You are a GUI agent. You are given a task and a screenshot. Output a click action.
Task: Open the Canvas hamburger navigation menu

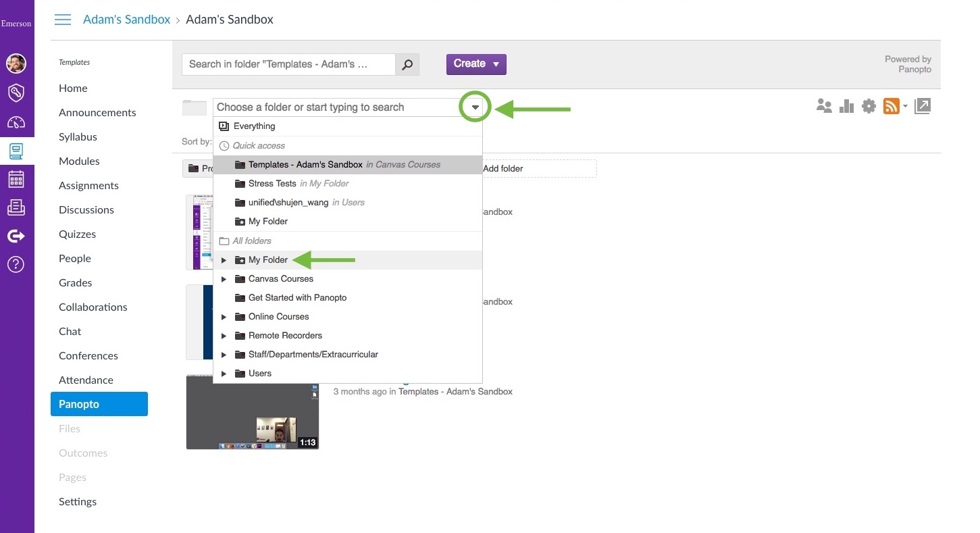(x=63, y=20)
